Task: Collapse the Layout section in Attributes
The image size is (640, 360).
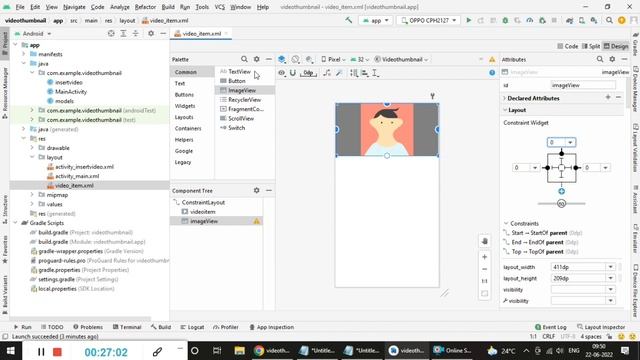Action: pyautogui.click(x=505, y=110)
